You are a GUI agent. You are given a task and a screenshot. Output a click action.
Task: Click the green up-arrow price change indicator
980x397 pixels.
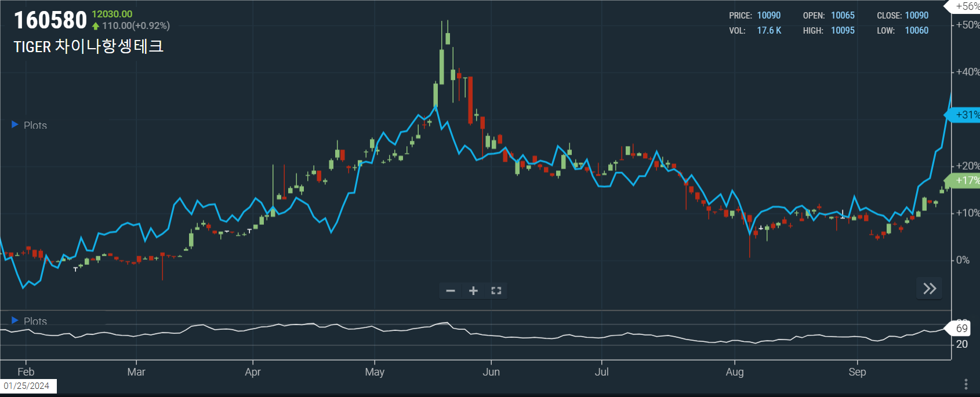[96, 26]
